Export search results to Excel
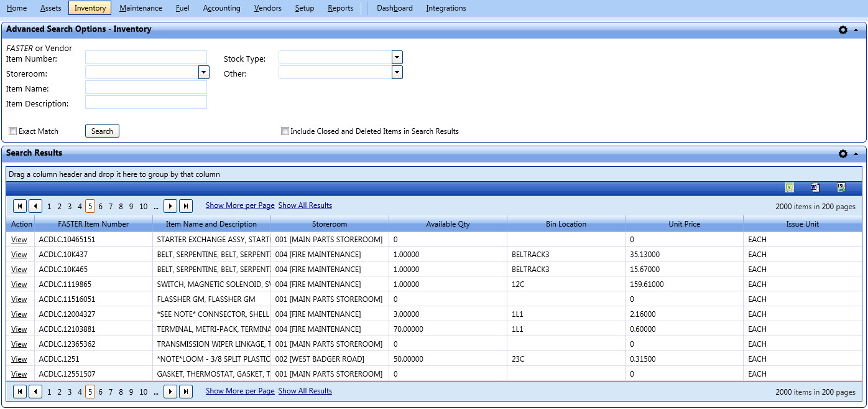The height and width of the screenshot is (409, 868). pyautogui.click(x=790, y=187)
